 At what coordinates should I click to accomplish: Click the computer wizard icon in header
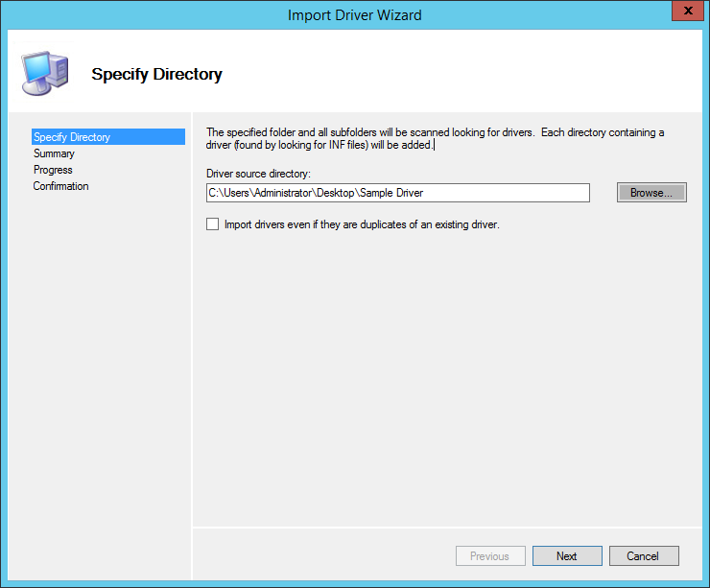click(x=42, y=73)
